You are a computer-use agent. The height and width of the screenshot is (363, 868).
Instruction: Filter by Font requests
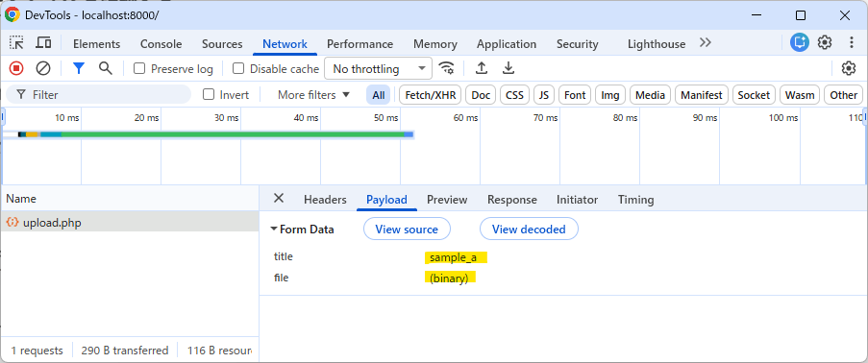coord(575,95)
